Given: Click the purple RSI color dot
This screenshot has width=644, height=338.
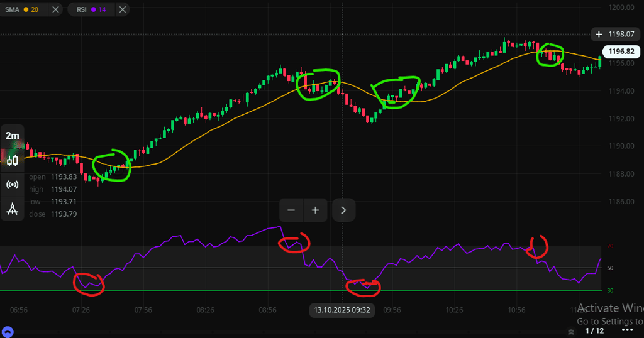Looking at the screenshot, I should click(x=94, y=9).
